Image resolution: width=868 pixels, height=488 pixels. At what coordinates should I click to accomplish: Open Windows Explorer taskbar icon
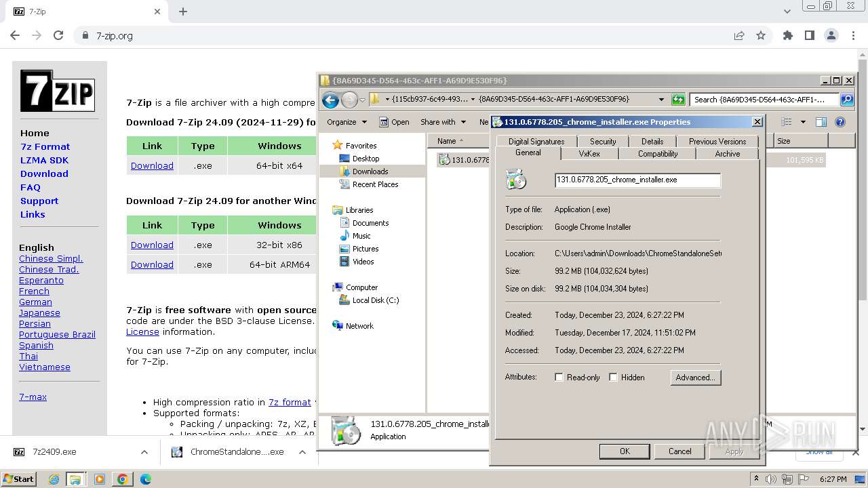(x=75, y=479)
